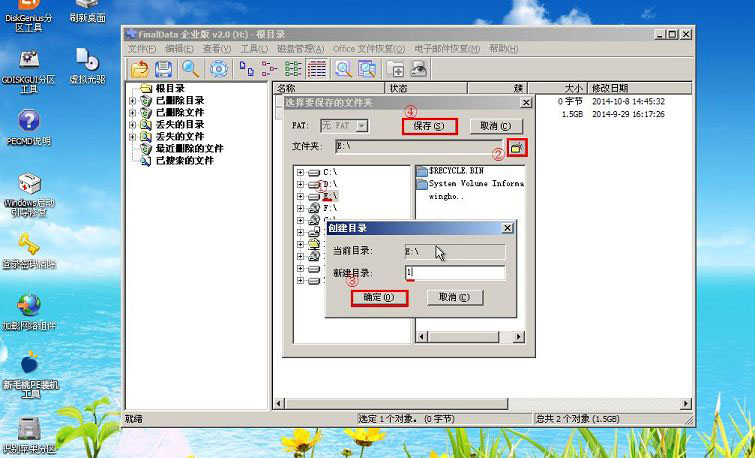Expand the 丢失的目录 tree node
The image size is (755, 458).
coord(132,124)
